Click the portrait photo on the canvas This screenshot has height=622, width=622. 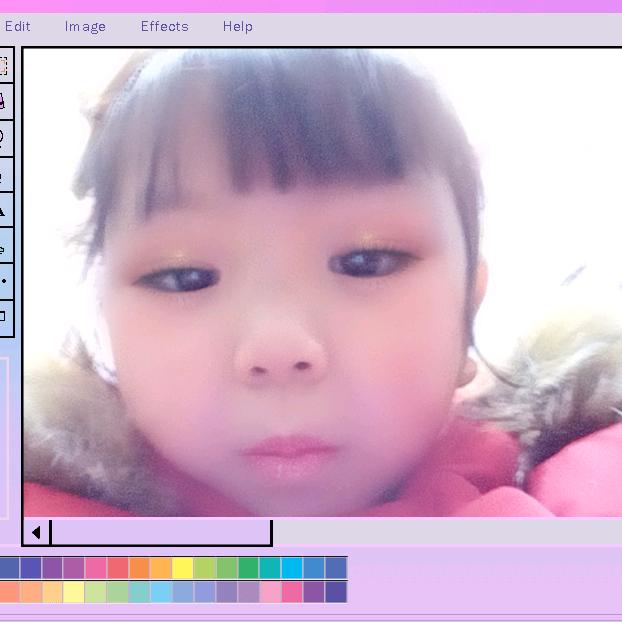(x=322, y=282)
